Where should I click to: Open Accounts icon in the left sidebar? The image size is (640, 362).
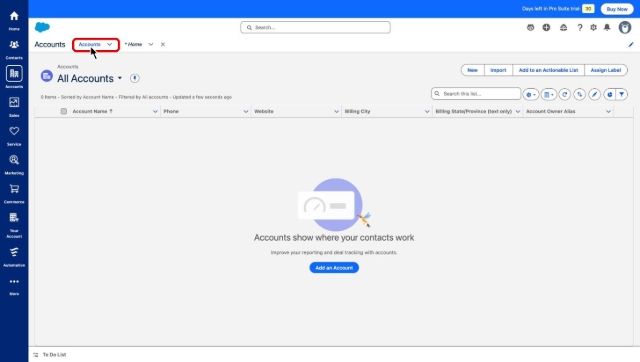tap(14, 74)
